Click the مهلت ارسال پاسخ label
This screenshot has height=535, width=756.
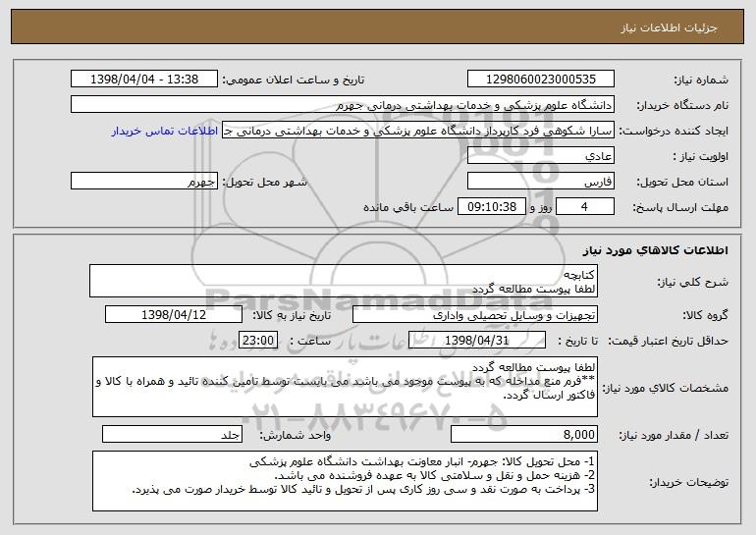(x=680, y=207)
